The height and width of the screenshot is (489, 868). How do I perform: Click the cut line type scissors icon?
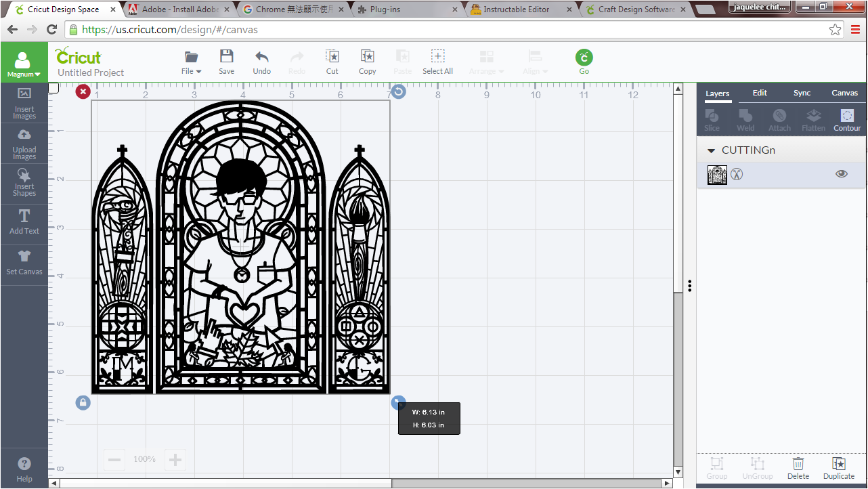point(737,175)
